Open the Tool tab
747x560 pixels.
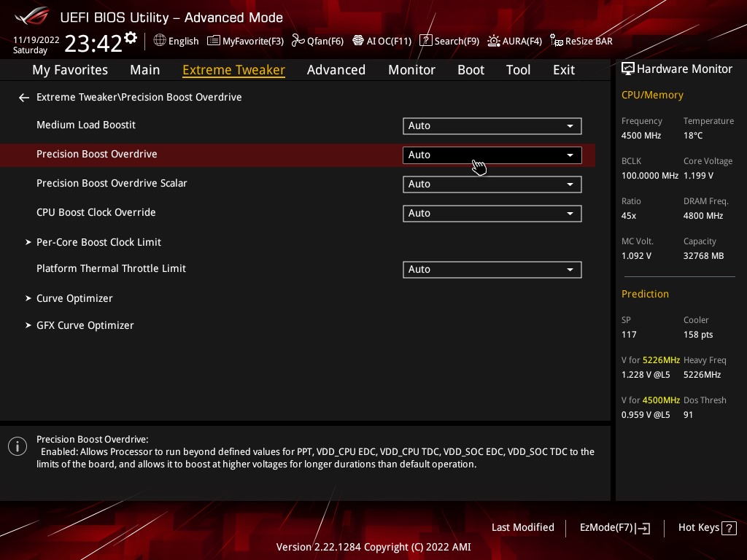tap(519, 70)
